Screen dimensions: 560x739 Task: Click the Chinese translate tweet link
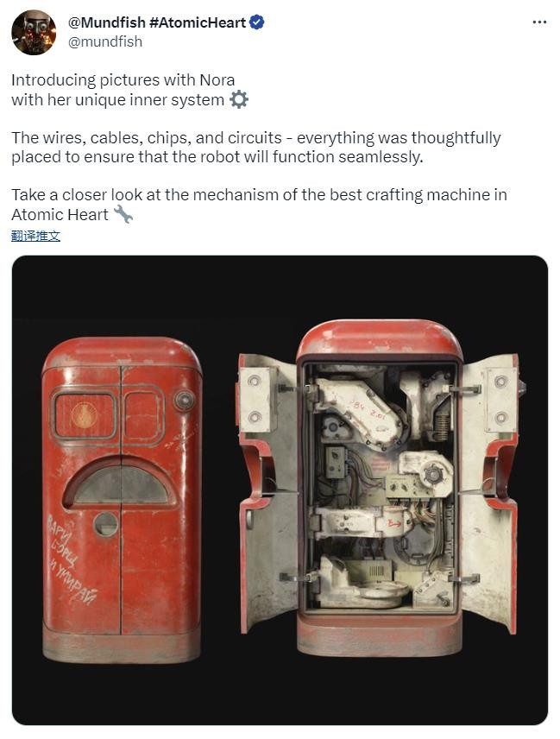pos(35,236)
